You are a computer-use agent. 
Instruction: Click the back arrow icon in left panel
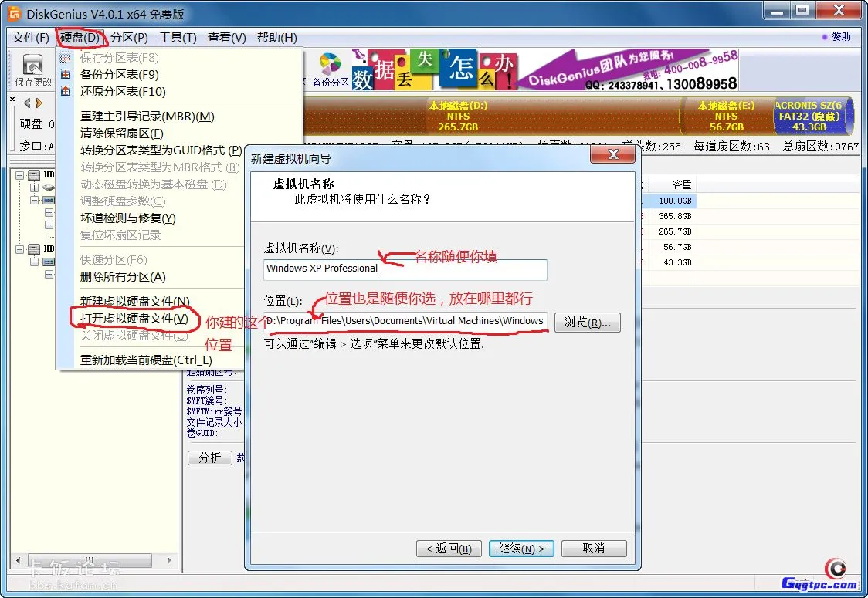pos(26,103)
